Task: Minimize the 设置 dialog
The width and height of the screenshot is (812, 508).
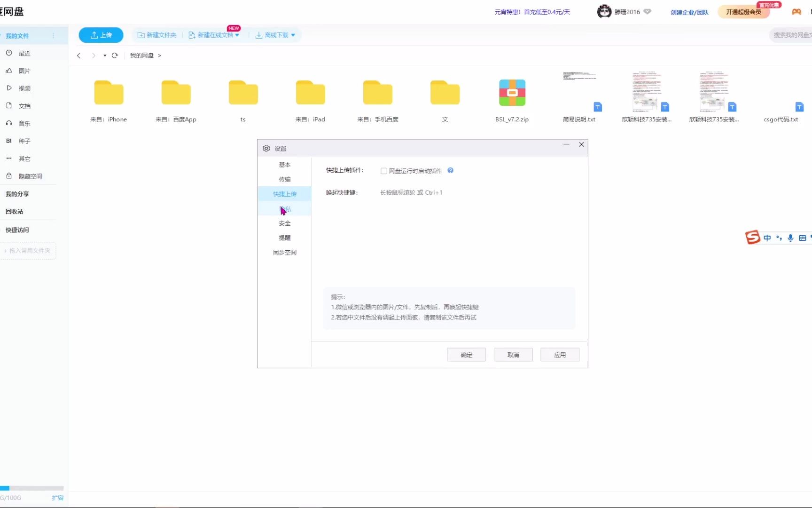Action: (x=566, y=144)
